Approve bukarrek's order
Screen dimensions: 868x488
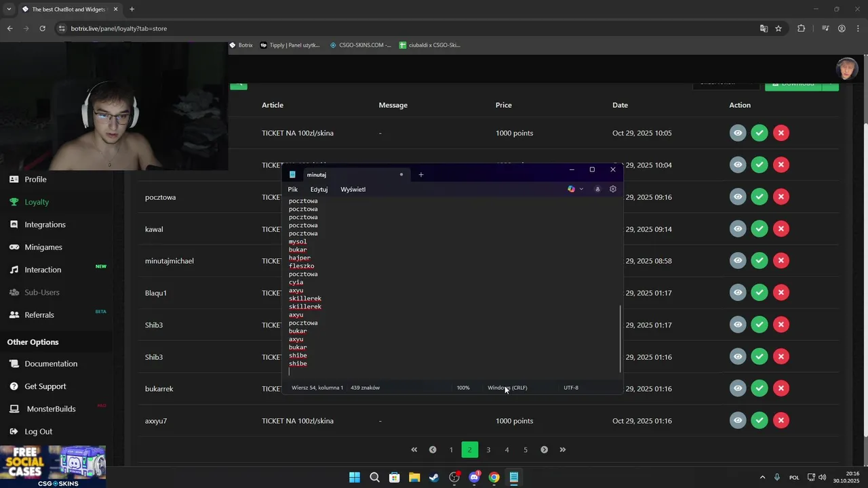759,388
